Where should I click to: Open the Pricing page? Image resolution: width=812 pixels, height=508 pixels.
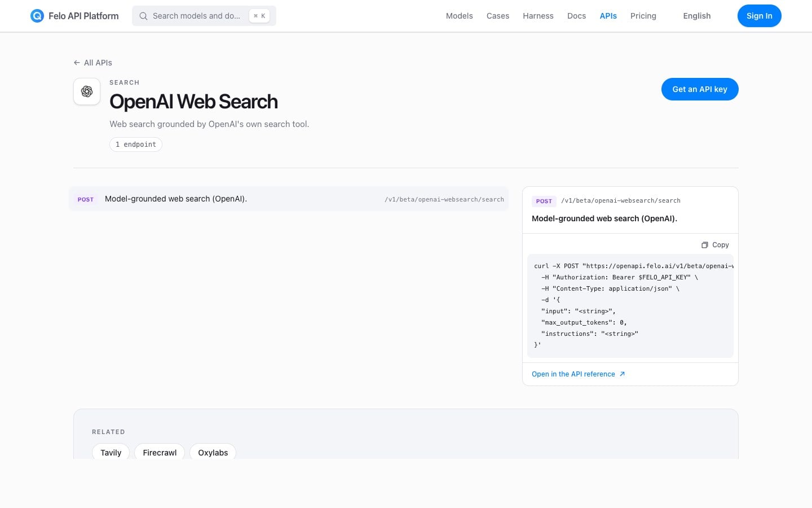click(643, 16)
